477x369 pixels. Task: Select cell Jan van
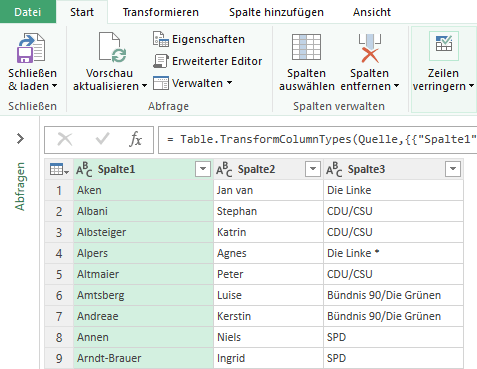coord(268,190)
